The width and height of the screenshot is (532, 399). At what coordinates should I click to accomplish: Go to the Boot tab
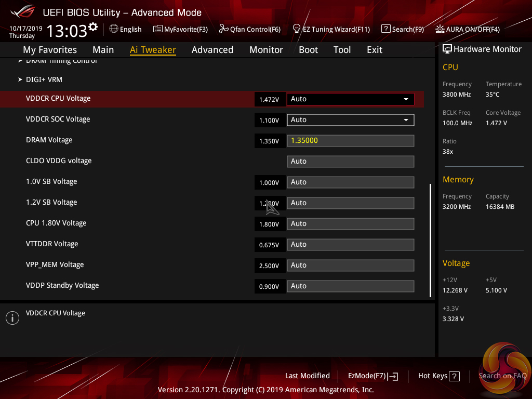click(308, 50)
